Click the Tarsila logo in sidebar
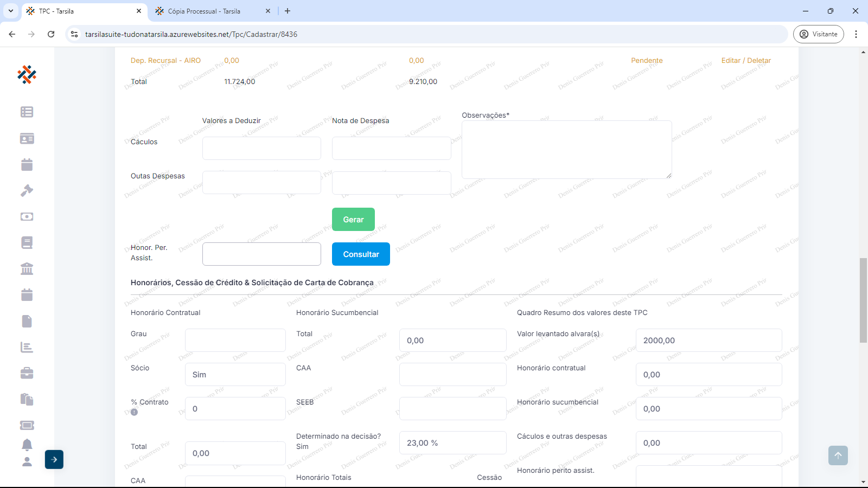 point(27,74)
